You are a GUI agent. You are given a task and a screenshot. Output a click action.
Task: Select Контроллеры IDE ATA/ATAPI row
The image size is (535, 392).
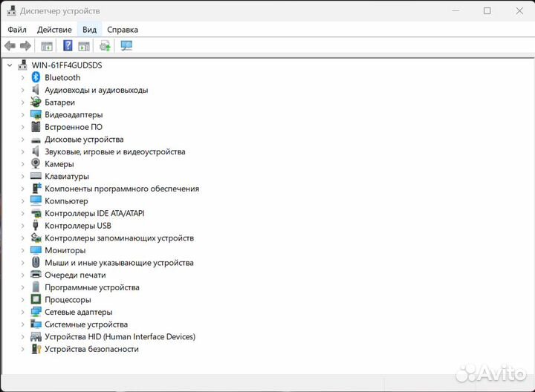click(x=94, y=213)
